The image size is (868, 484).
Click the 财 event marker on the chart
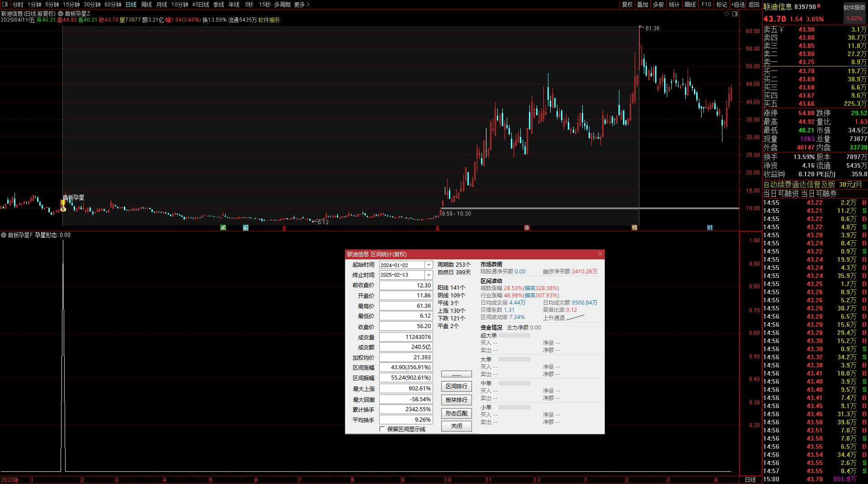pyautogui.click(x=710, y=228)
